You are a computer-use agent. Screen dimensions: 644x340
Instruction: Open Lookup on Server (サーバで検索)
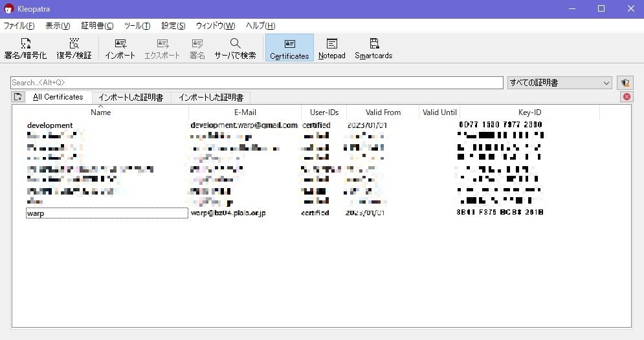coord(235,48)
